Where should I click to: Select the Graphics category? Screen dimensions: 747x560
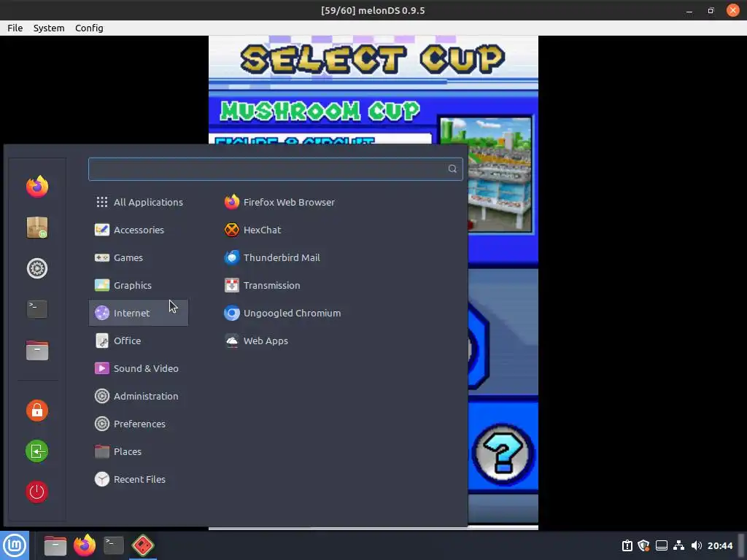(x=139, y=285)
